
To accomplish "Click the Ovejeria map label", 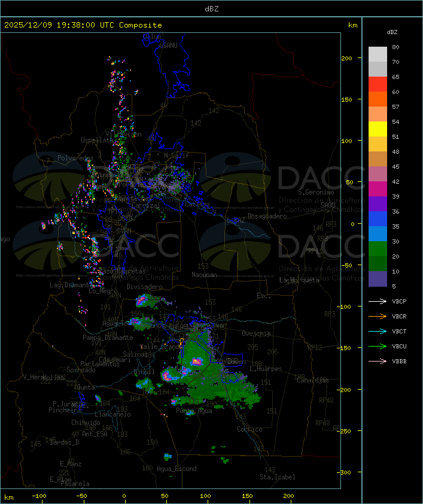I will 256,333.
